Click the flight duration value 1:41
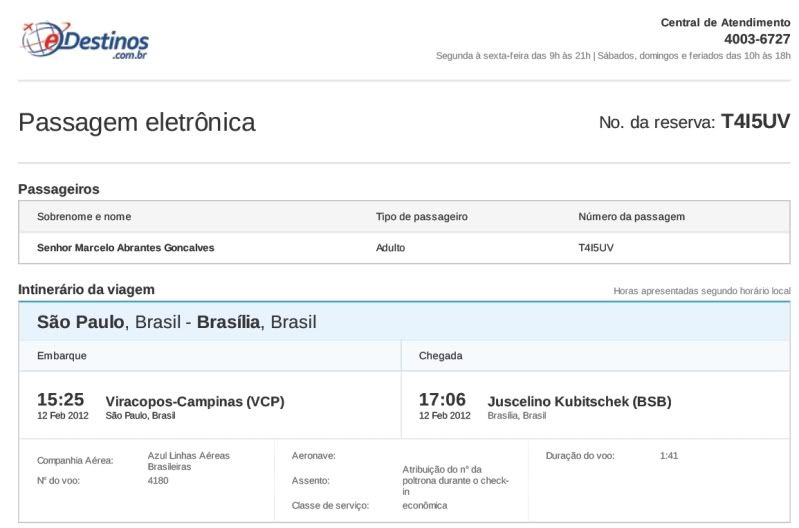This screenshot has height=528, width=799. click(669, 456)
